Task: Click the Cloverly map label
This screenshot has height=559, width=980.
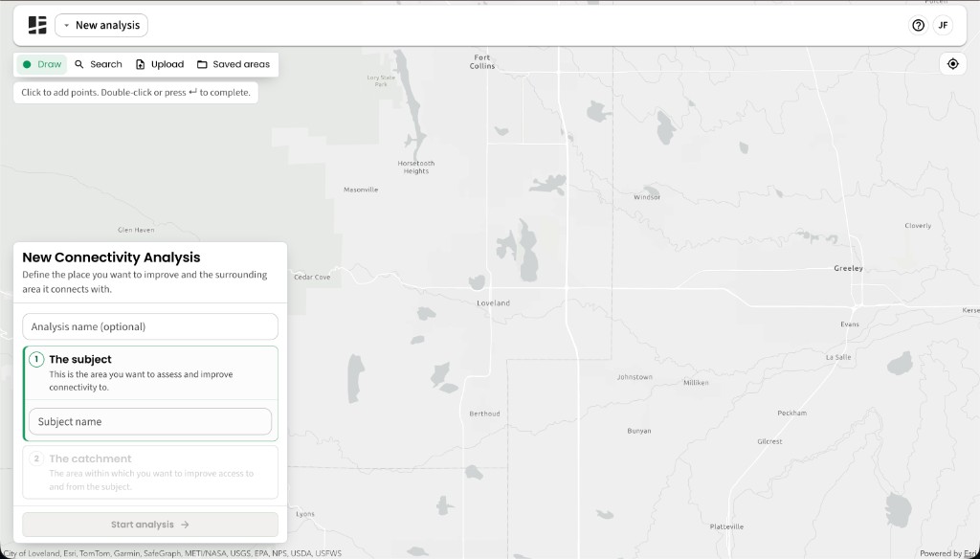Action: point(918,226)
